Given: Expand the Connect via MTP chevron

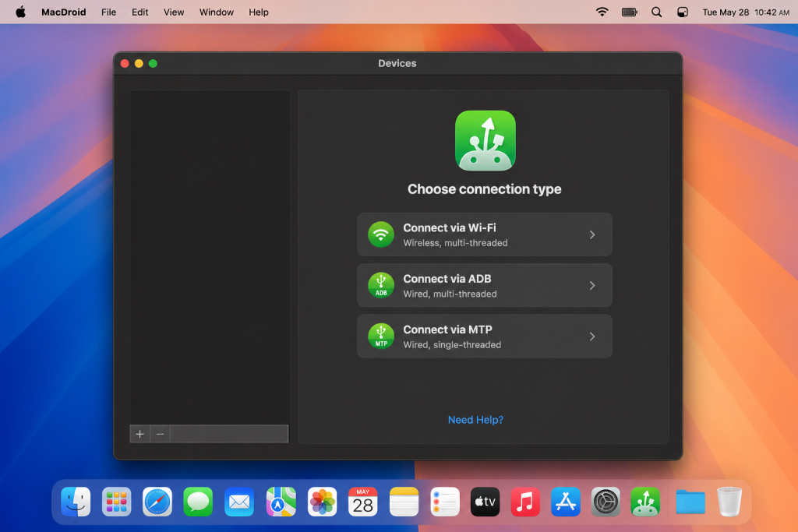Looking at the screenshot, I should 592,336.
